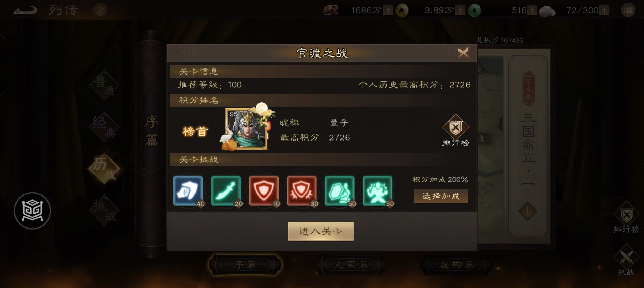Image resolution: width=644 pixels, height=288 pixels.
Task: Select the green shield soldier icon worth 50
Action: [x=340, y=191]
